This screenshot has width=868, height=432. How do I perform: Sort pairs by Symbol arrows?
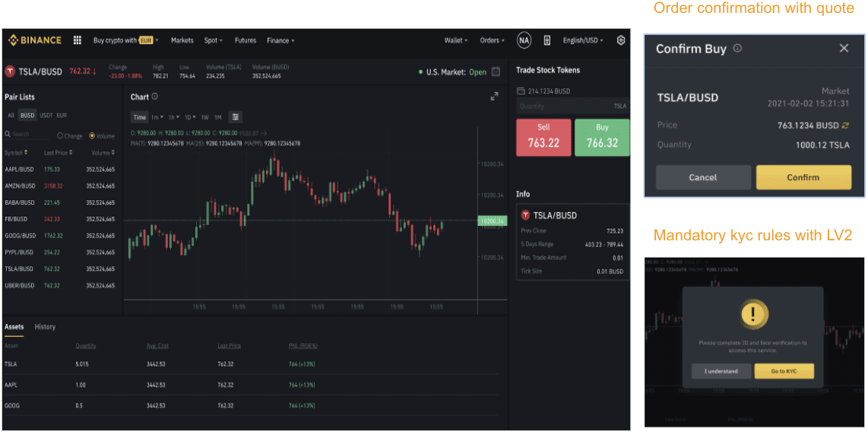26,152
